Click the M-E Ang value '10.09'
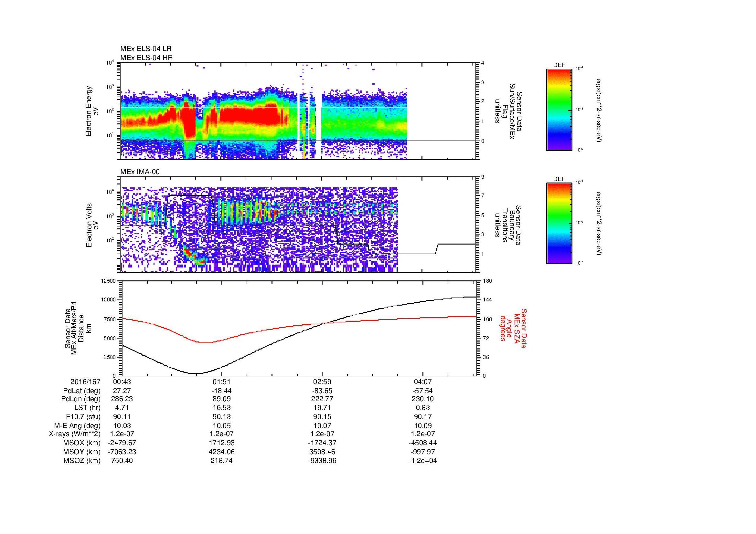The image size is (756, 534). [x=422, y=425]
